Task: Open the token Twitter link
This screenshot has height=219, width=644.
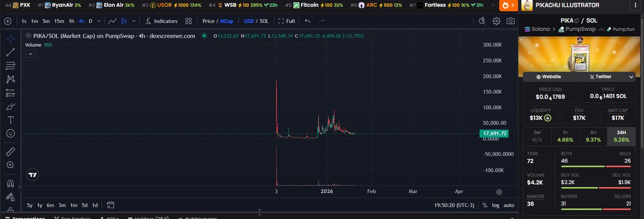Action: point(601,77)
